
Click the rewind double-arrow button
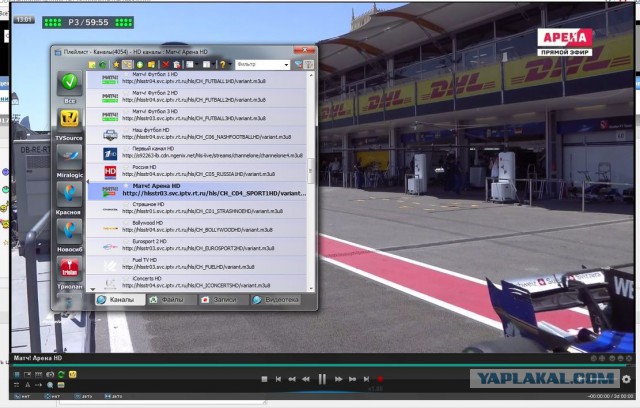(306, 379)
